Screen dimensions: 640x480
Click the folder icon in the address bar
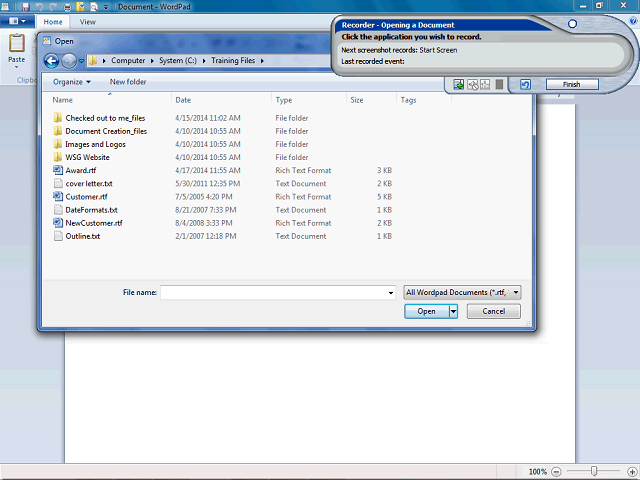[x=93, y=60]
